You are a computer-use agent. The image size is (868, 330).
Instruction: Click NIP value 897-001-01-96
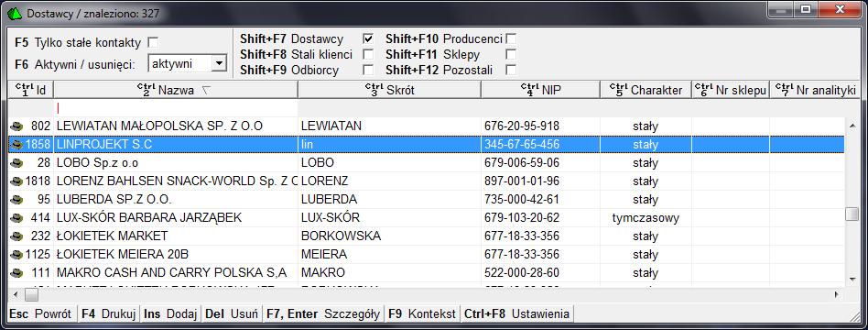pyautogui.click(x=522, y=181)
